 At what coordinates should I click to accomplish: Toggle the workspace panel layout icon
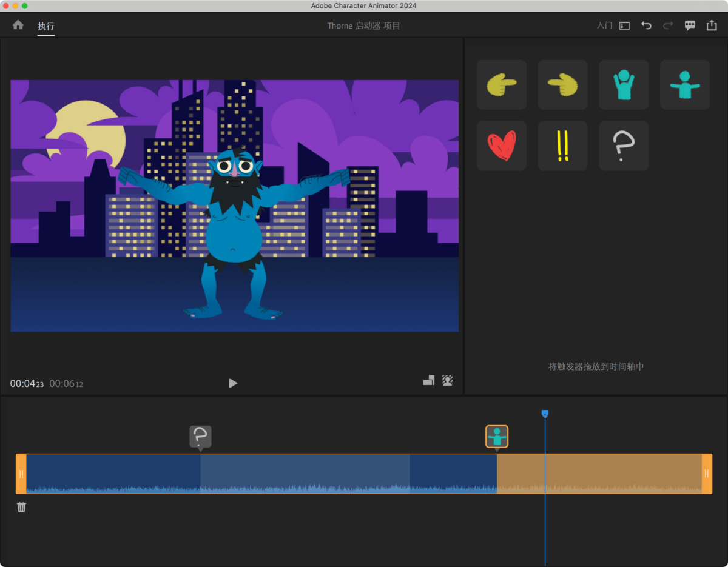coord(624,25)
